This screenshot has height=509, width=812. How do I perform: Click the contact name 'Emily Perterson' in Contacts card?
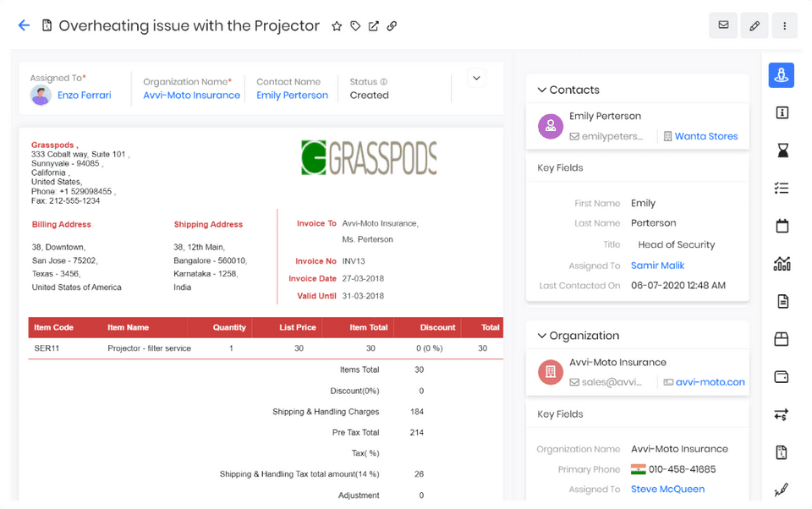[605, 117]
